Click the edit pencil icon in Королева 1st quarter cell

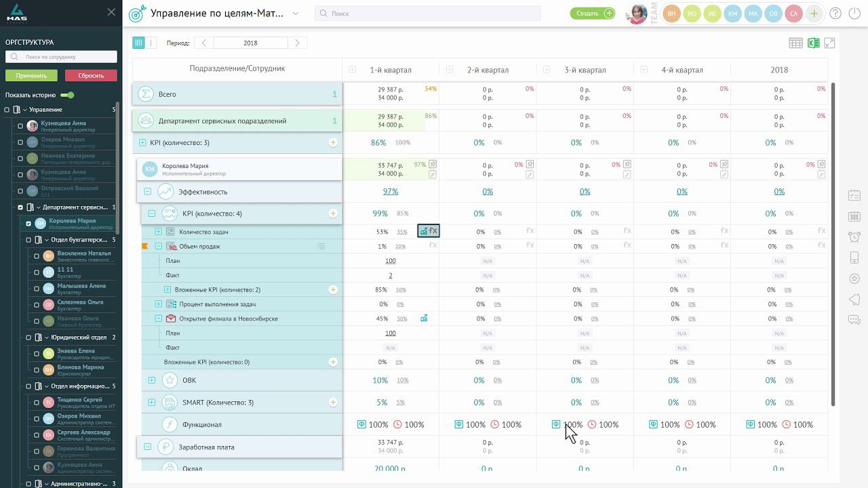(x=433, y=174)
